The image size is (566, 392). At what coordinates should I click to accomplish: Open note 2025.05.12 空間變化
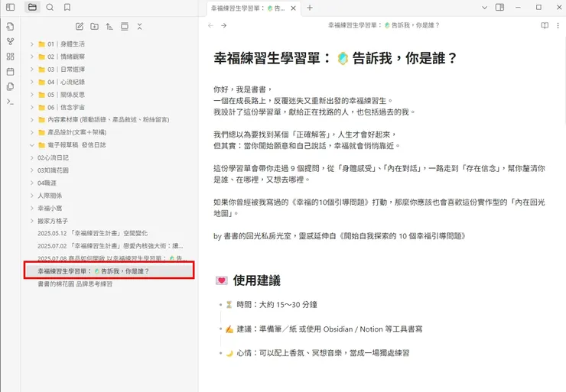(x=109, y=233)
